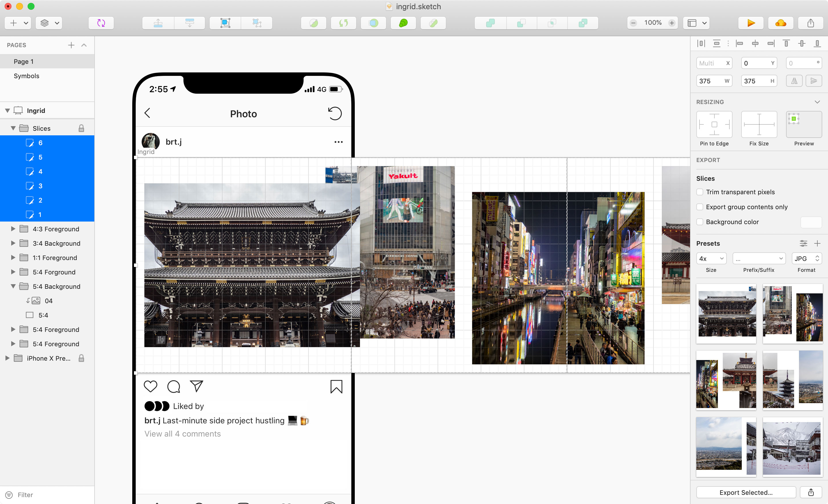Click the Group layers toolbar icon
The image size is (828, 504).
(225, 23)
